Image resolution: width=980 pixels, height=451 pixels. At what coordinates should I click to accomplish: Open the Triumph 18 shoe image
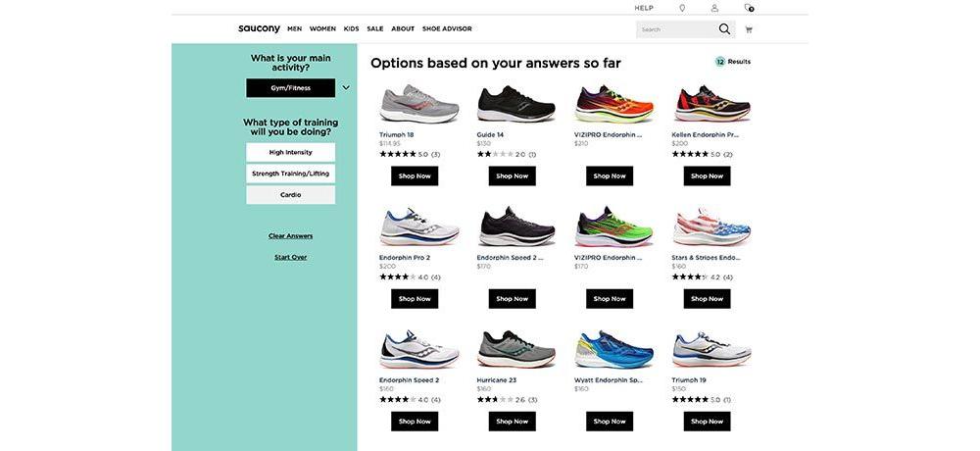(418, 104)
